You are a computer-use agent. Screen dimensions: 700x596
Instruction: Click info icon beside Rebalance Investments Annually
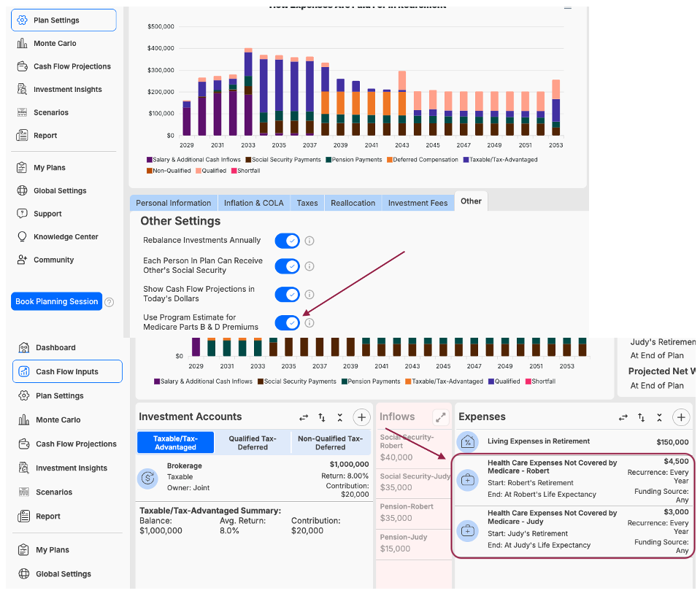coord(309,241)
